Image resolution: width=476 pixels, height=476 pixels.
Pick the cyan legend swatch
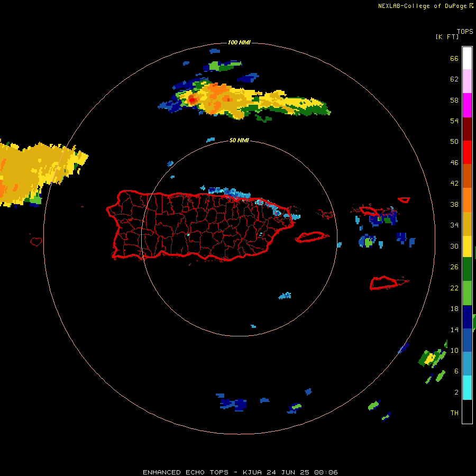pos(467,388)
